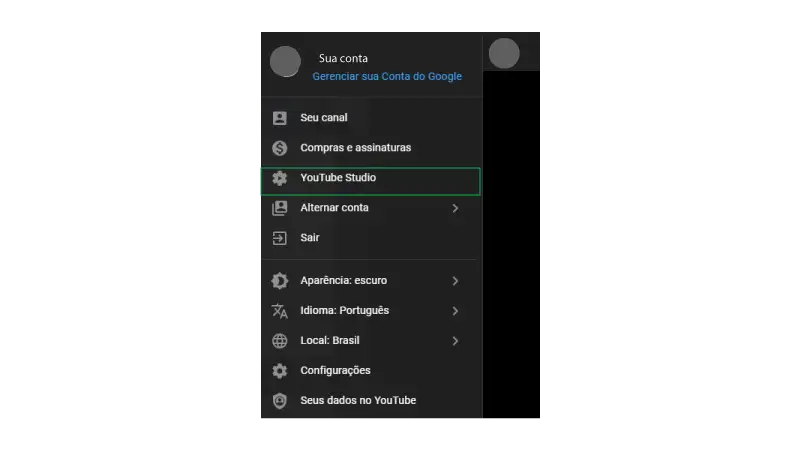Open Local: Brasil option

tap(371, 341)
